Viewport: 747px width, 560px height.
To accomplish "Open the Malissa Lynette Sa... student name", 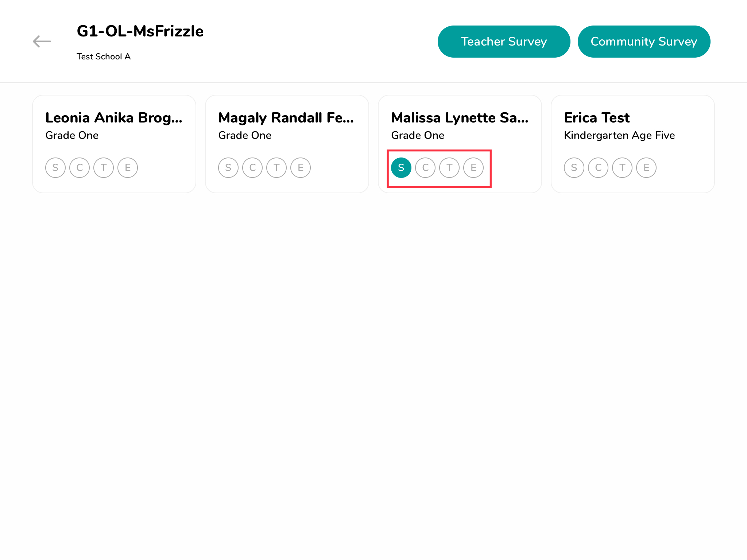I will [460, 118].
